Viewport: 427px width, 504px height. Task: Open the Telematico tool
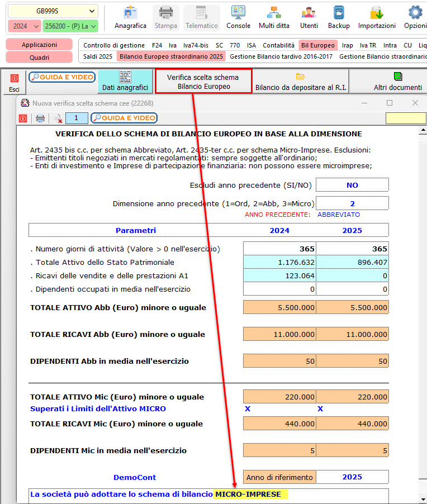pyautogui.click(x=202, y=18)
